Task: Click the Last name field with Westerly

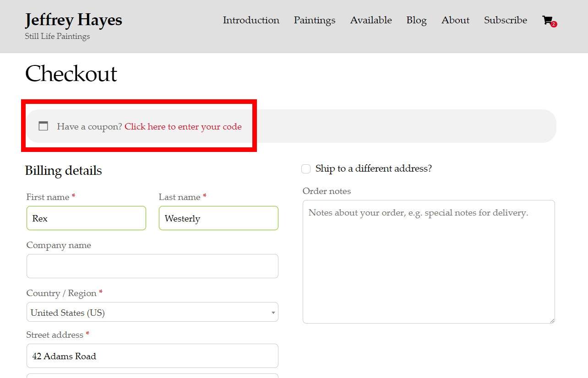Action: coord(218,218)
